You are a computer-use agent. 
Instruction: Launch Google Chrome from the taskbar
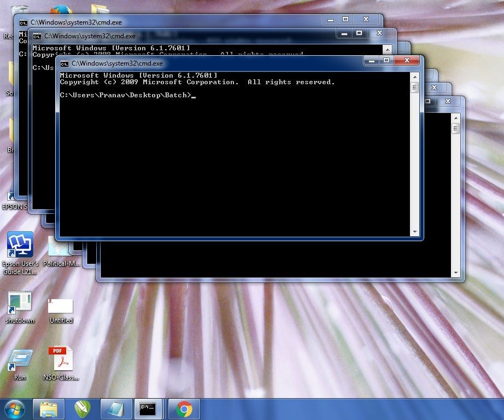[x=184, y=409]
